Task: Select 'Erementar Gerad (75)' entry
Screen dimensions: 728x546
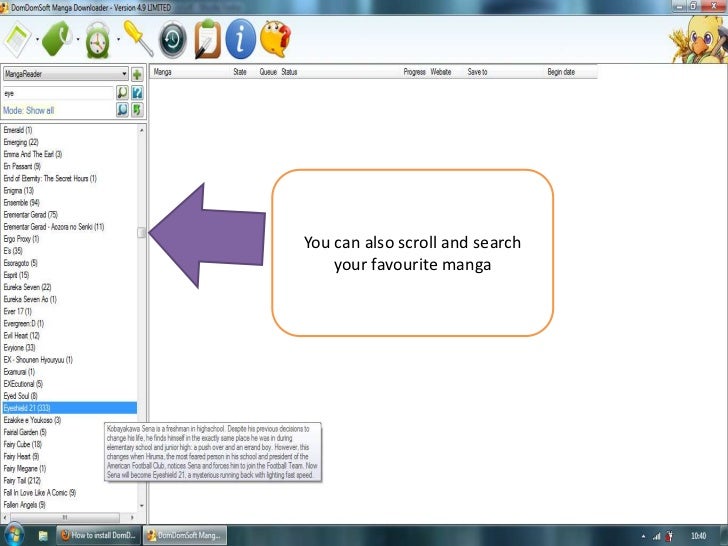Action: pos(30,214)
